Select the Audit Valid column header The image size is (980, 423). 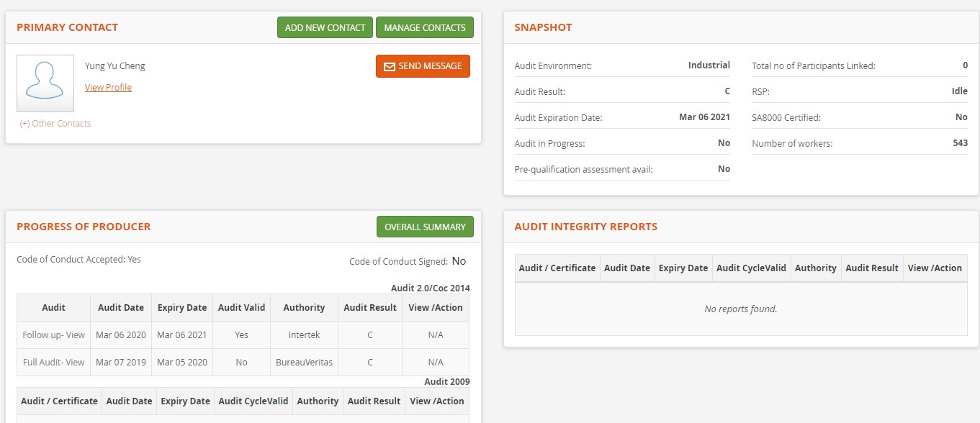[241, 308]
